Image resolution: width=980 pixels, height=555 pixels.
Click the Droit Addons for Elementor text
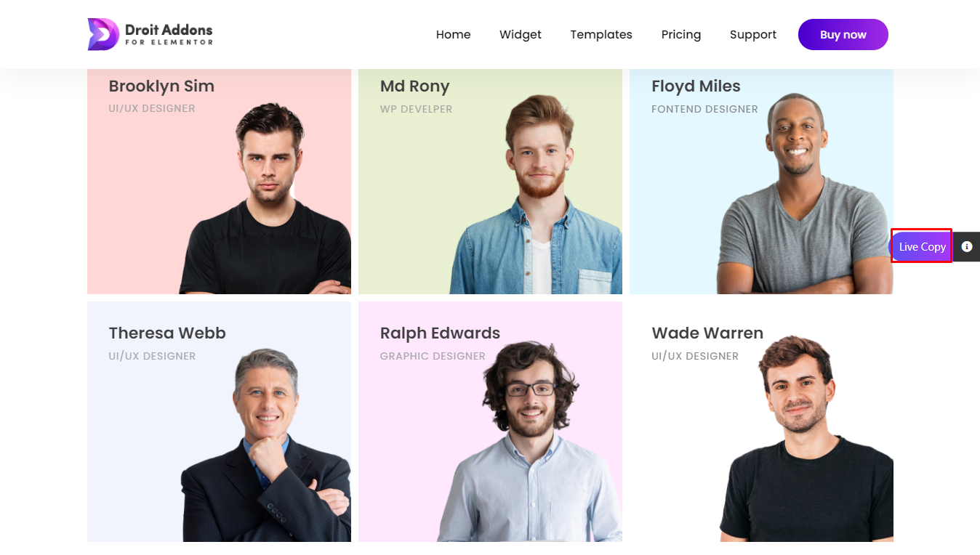click(x=169, y=34)
